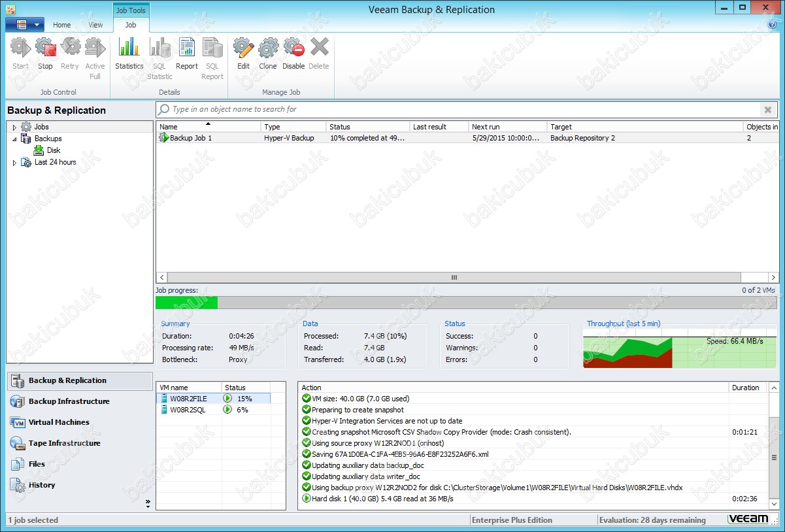Open job Statistics
This screenshot has width=785, height=532.
pos(129,48)
